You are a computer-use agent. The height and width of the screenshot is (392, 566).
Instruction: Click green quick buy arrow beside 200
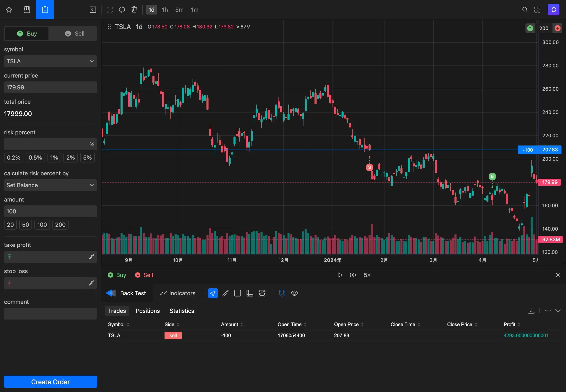pyautogui.click(x=530, y=28)
